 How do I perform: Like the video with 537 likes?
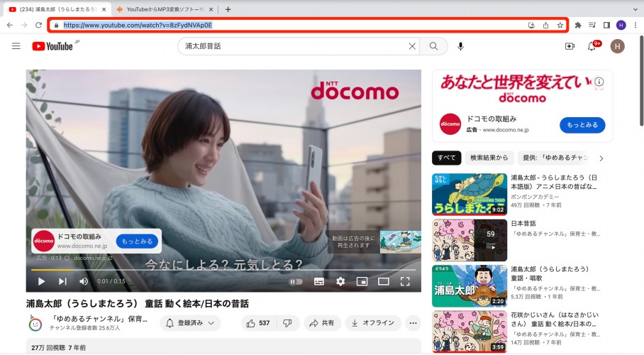258,323
